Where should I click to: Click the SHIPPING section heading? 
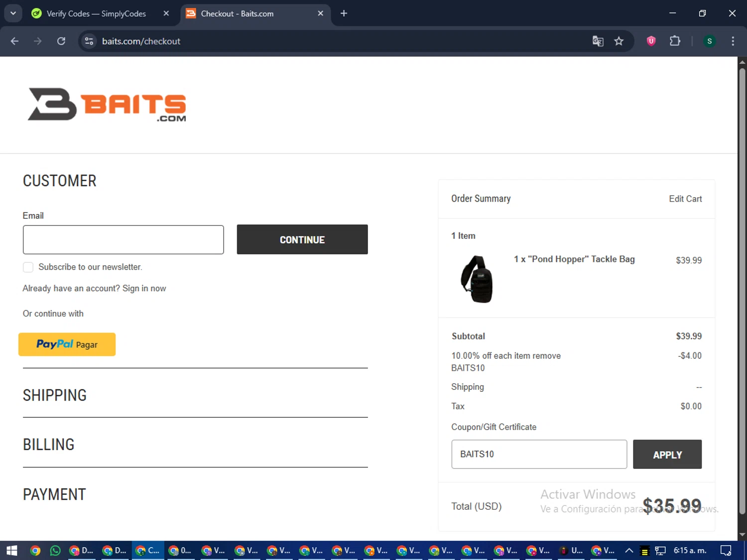(55, 395)
